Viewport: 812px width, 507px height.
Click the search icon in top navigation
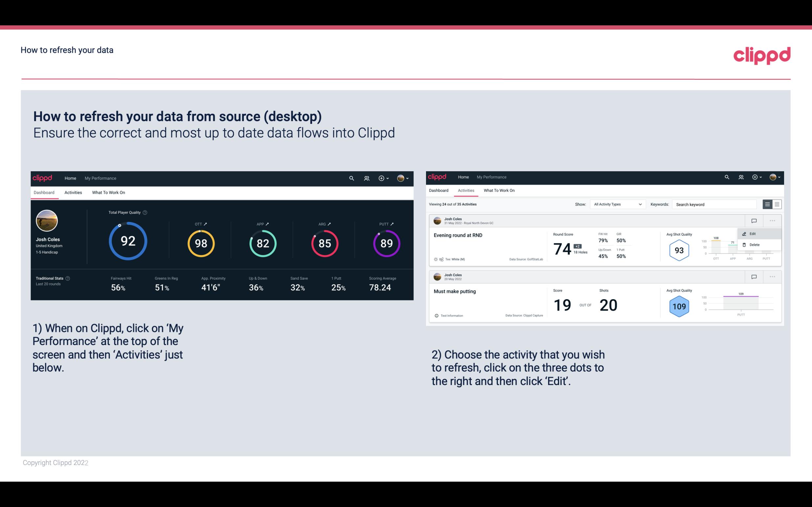(351, 177)
